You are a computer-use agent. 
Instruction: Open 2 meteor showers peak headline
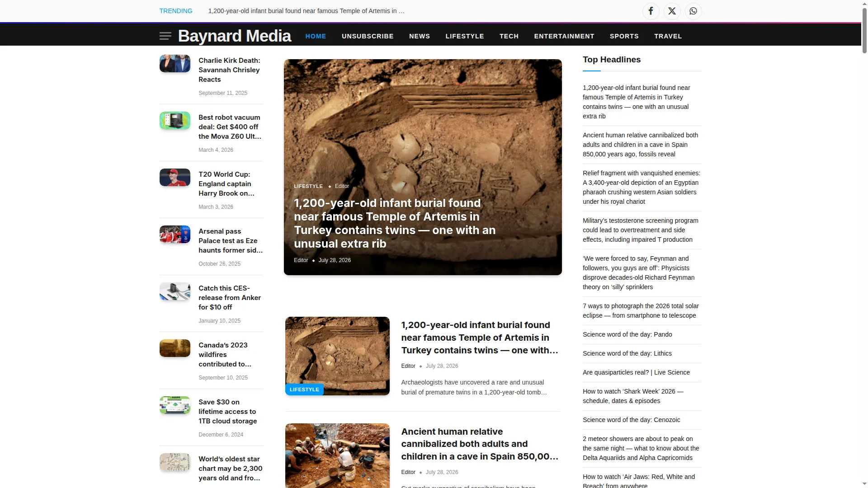point(641,448)
